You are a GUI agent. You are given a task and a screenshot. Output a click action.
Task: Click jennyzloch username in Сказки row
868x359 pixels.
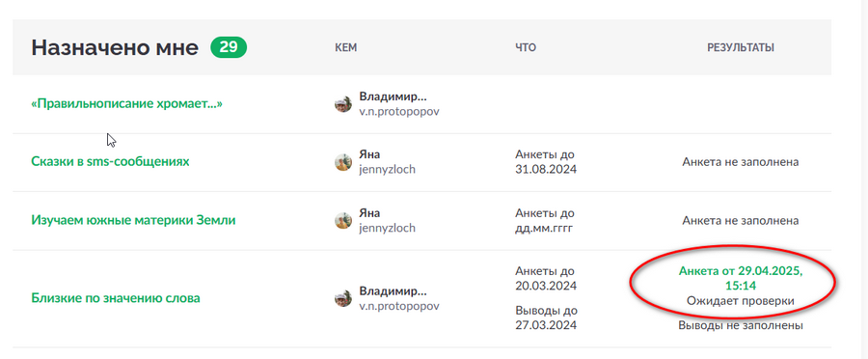(387, 170)
